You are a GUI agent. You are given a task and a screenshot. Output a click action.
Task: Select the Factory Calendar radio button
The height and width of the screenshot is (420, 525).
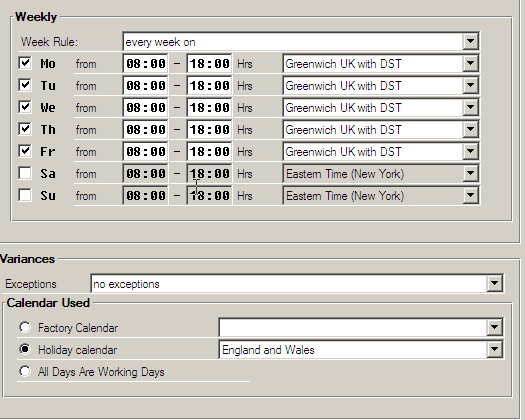25,327
